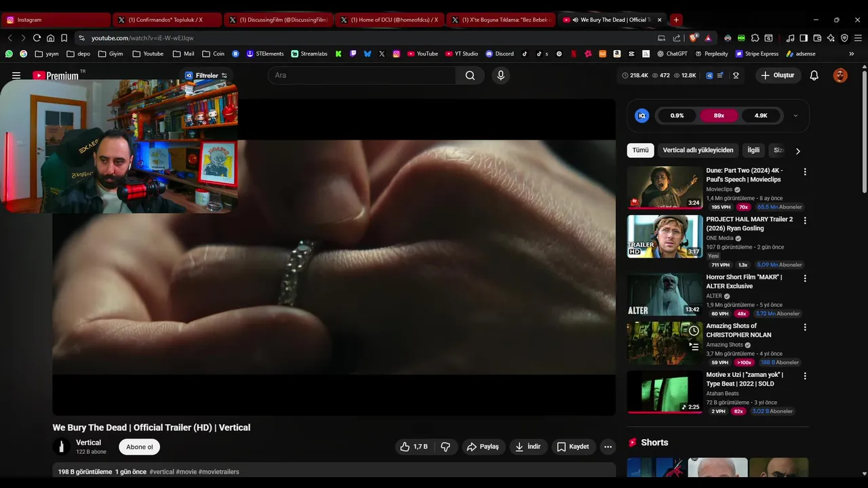Open Project Hail Mary Trailer thumbnail

tap(665, 237)
